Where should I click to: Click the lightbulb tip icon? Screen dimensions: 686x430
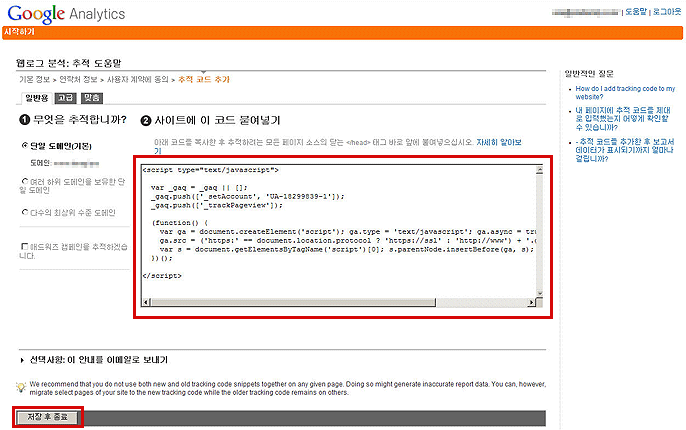pos(21,387)
